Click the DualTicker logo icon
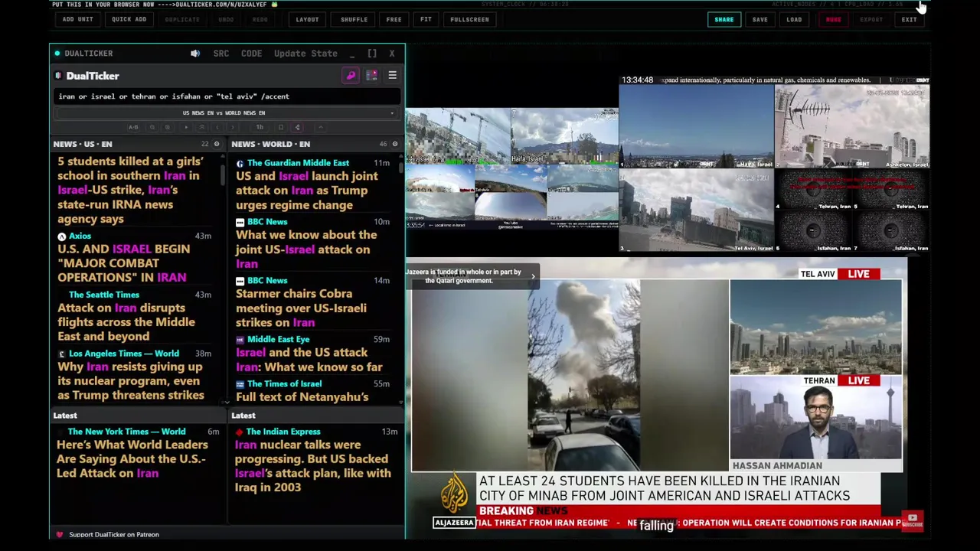980x551 pixels. coord(58,76)
